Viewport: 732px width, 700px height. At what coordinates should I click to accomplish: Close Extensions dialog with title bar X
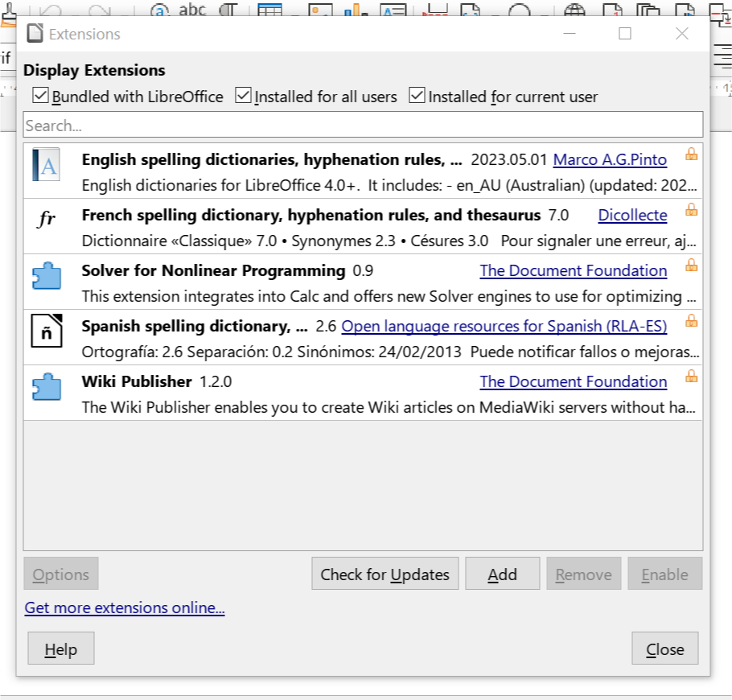(682, 34)
